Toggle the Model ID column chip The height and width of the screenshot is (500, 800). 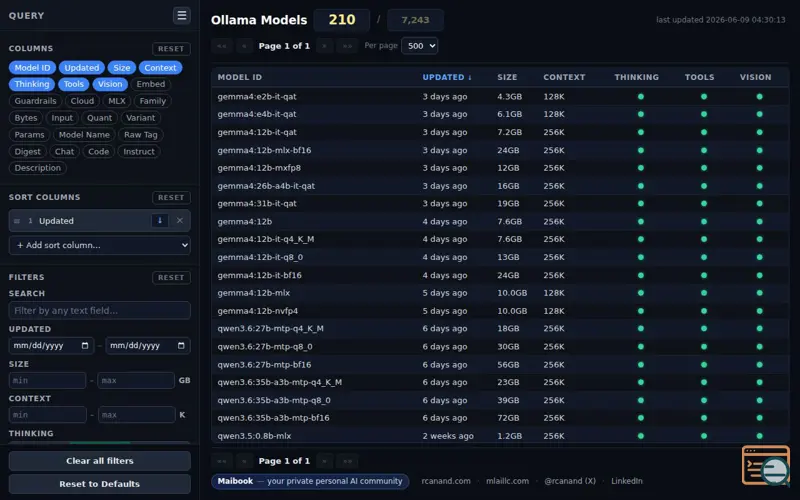(x=32, y=68)
